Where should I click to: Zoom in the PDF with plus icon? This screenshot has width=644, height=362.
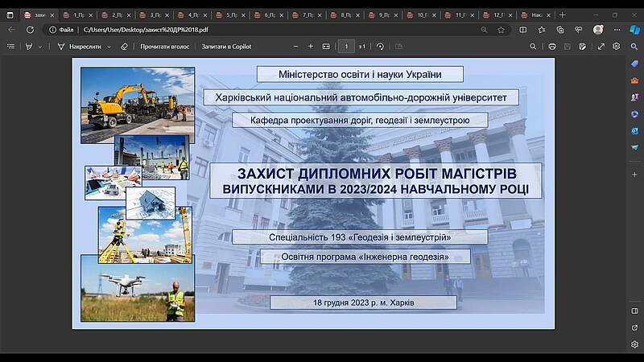pyautogui.click(x=311, y=47)
